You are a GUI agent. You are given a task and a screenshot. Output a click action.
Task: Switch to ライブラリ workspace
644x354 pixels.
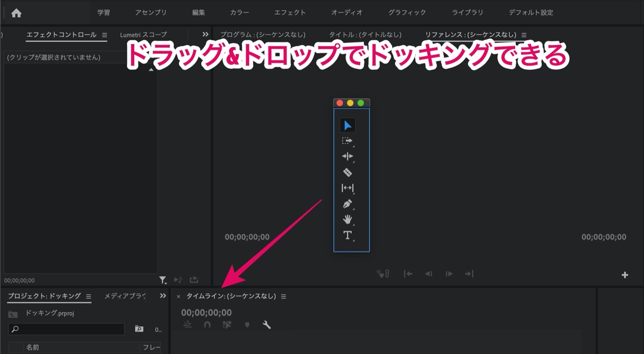coord(467,12)
